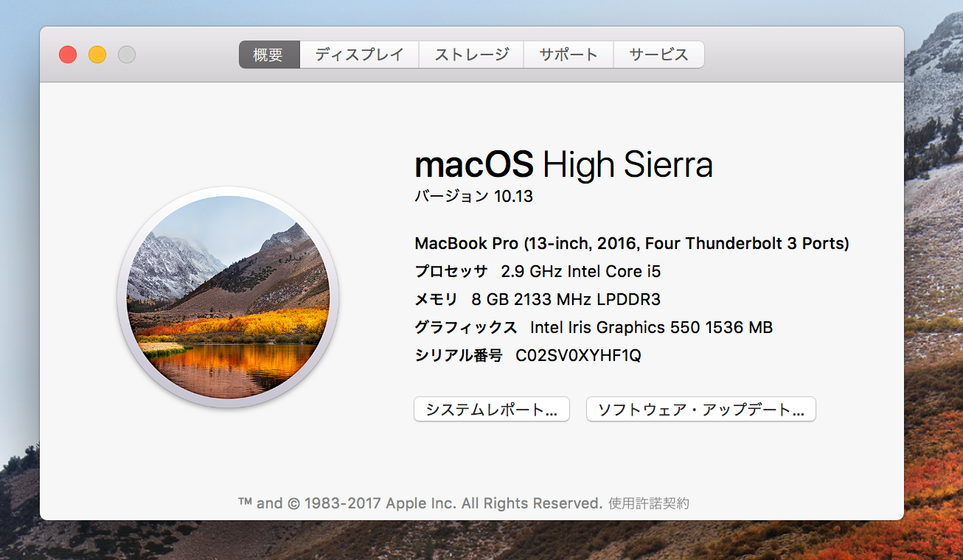
Task: Go to the サポート tab
Action: click(x=569, y=55)
